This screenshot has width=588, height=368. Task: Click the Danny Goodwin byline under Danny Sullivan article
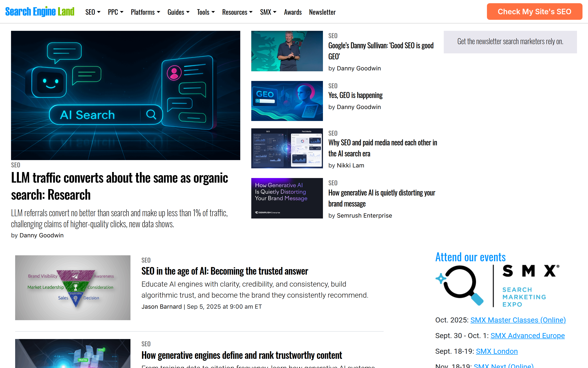pyautogui.click(x=359, y=68)
